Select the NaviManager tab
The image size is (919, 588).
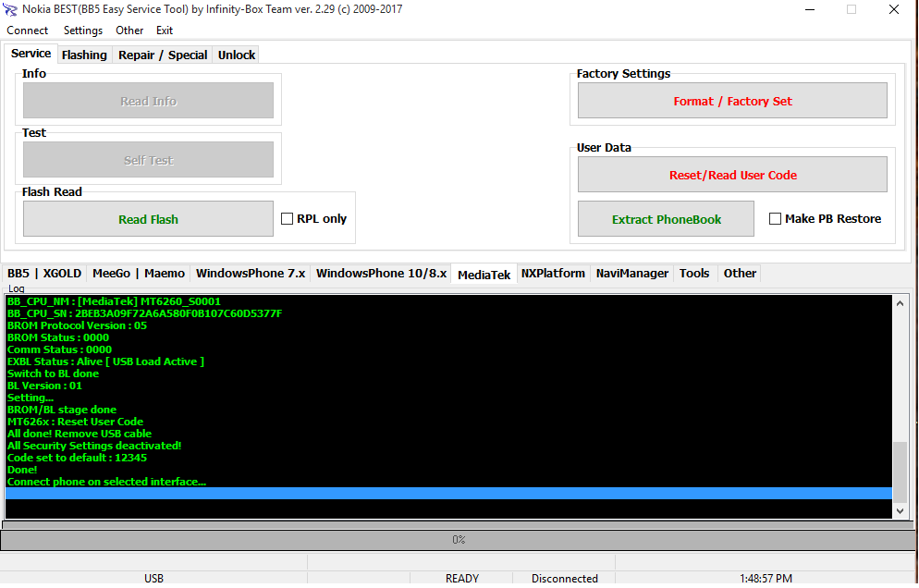coord(631,273)
